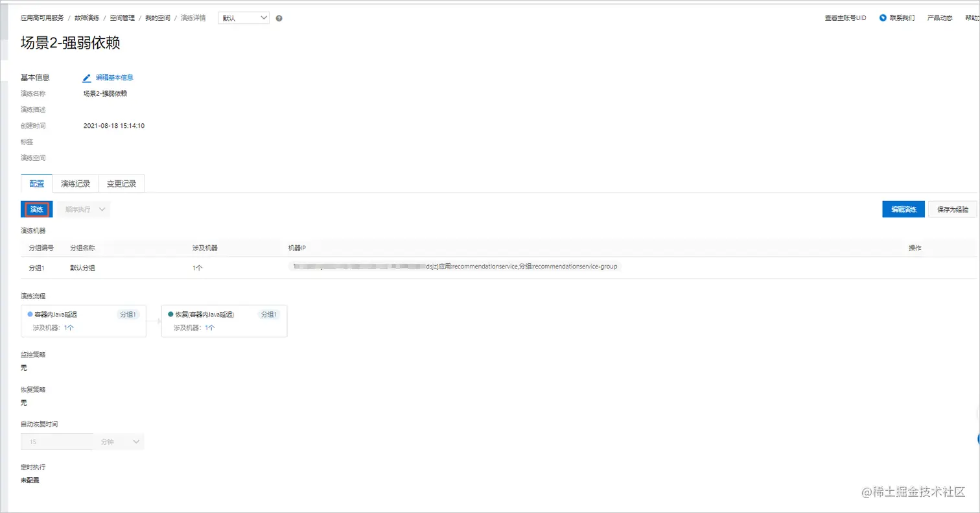Click the 联系我们 chat icon
The image size is (980, 513).
tap(883, 18)
